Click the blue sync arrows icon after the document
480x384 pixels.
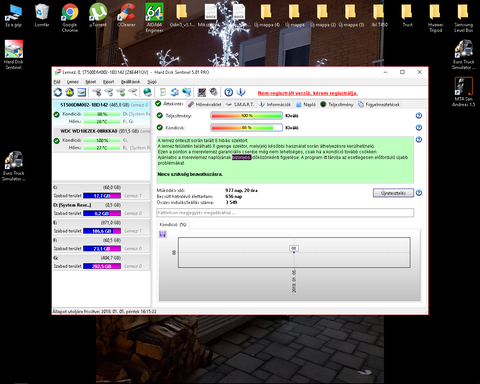175,92
